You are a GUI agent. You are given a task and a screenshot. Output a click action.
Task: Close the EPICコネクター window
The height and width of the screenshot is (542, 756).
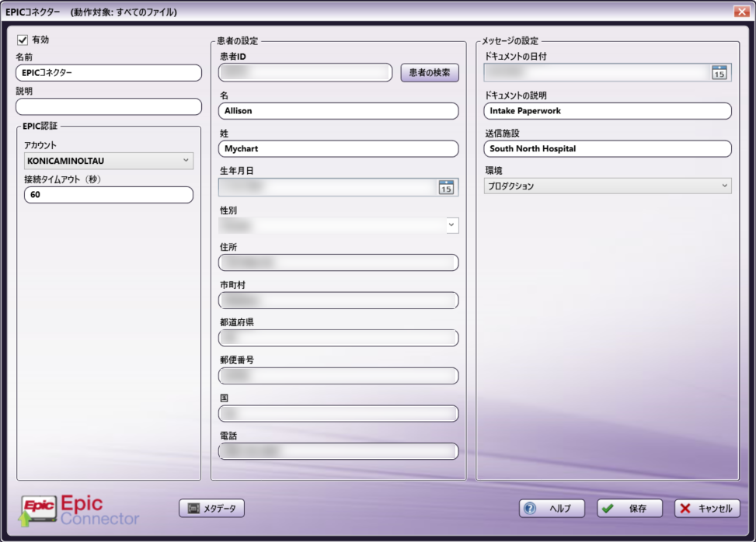pyautogui.click(x=741, y=12)
